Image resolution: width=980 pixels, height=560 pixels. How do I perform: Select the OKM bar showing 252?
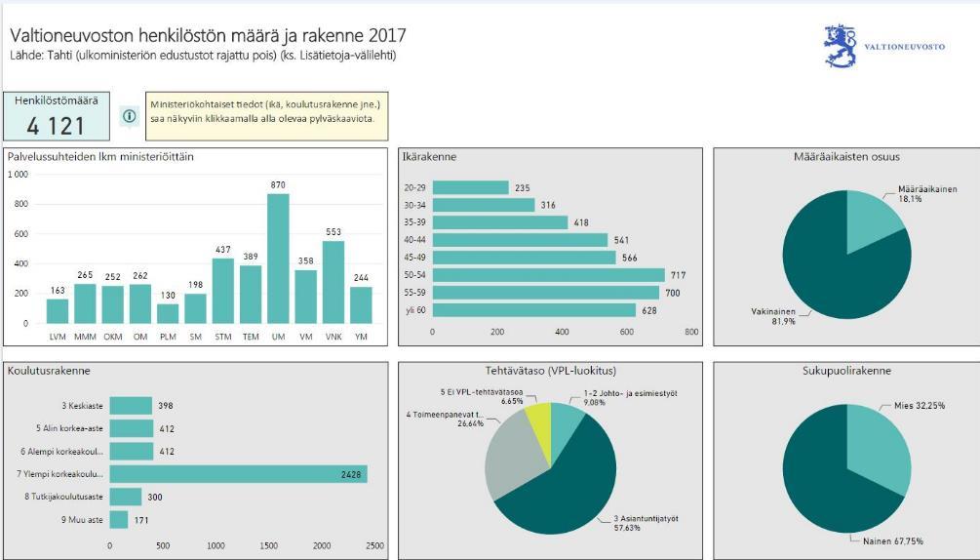(112, 305)
